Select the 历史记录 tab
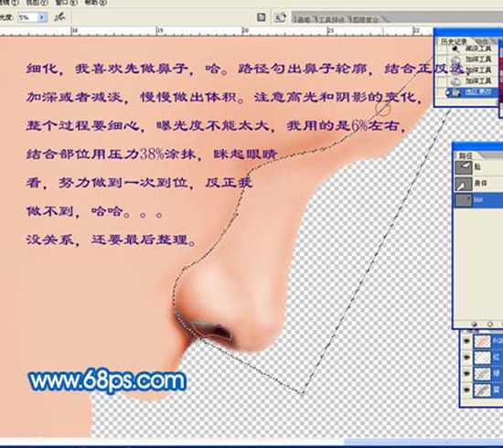The height and width of the screenshot is (448, 503). [x=454, y=42]
